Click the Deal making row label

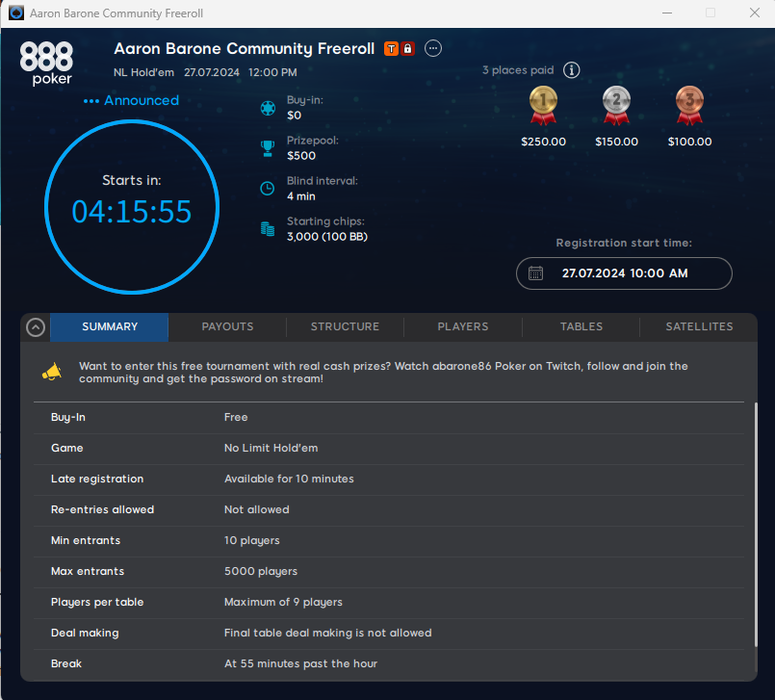(x=85, y=634)
